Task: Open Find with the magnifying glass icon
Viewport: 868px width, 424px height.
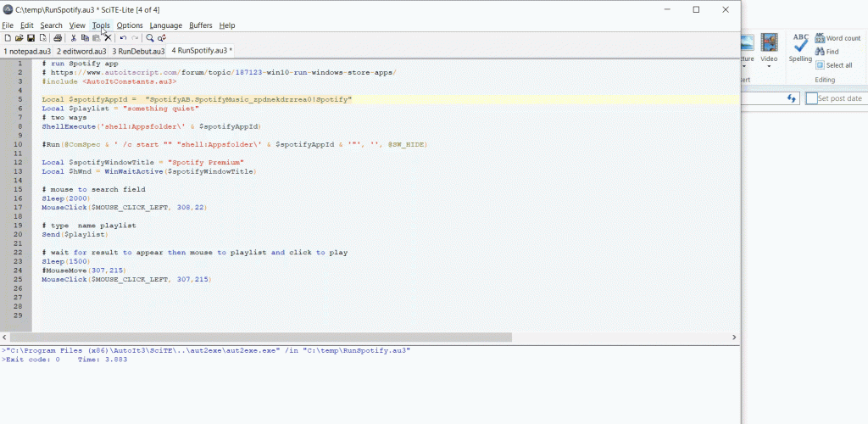Action: tap(150, 38)
